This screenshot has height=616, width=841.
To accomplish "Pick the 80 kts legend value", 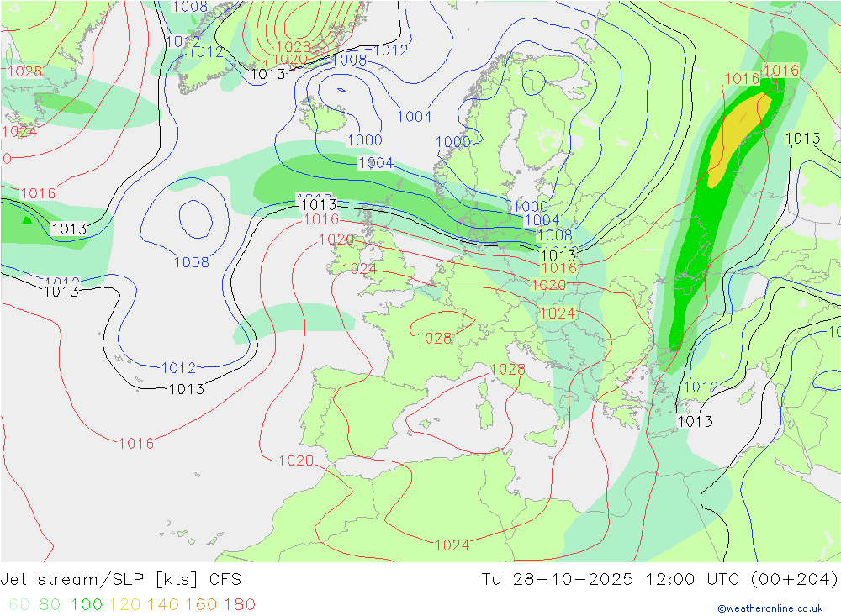I will 50,604.
